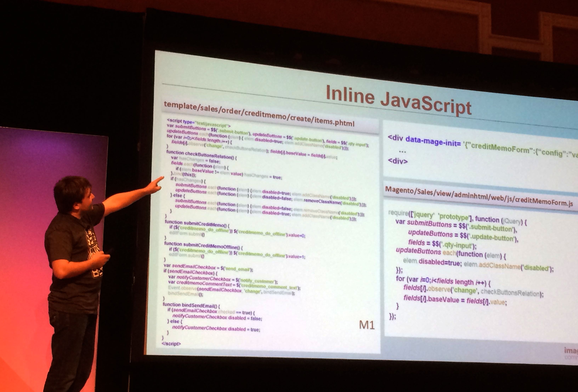The height and width of the screenshot is (392, 578).
Task: Select the "var hasChanges = false;" line
Action: 195,160
